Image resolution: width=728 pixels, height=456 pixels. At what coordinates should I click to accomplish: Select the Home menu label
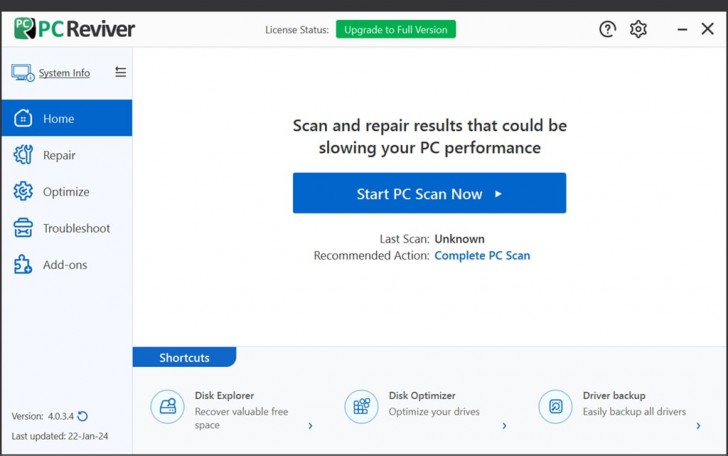click(x=58, y=119)
